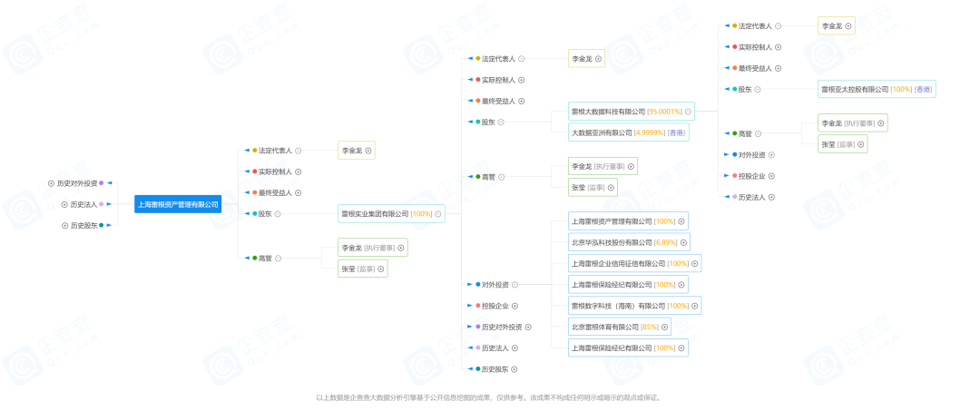Select the root node 上海雷根资产管理有限公司
The height and width of the screenshot is (411, 980).
(178, 204)
